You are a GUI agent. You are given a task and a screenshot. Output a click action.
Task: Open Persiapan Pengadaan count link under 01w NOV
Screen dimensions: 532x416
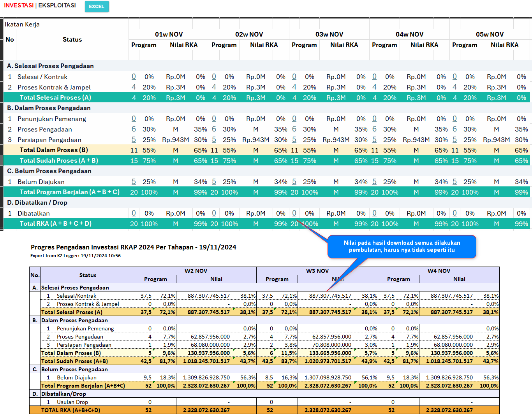134,140
